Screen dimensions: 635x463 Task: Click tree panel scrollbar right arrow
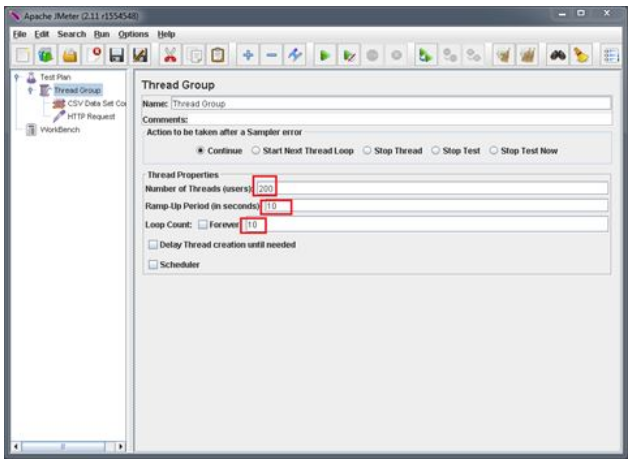pyautogui.click(x=120, y=446)
